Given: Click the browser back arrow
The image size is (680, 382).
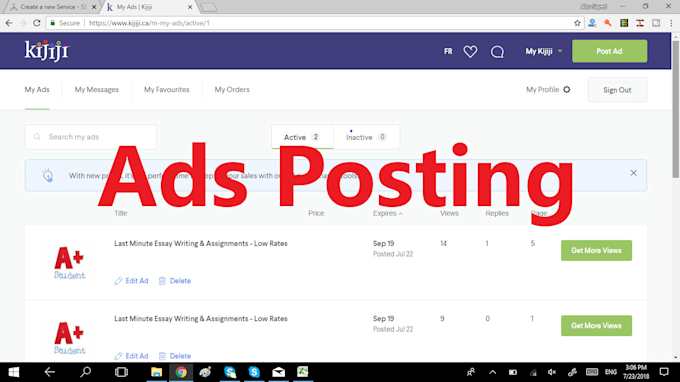Looking at the screenshot, I should coord(9,23).
